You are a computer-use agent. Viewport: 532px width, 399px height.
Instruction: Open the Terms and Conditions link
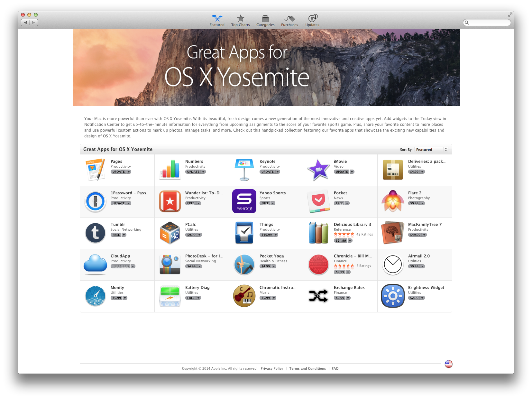307,369
